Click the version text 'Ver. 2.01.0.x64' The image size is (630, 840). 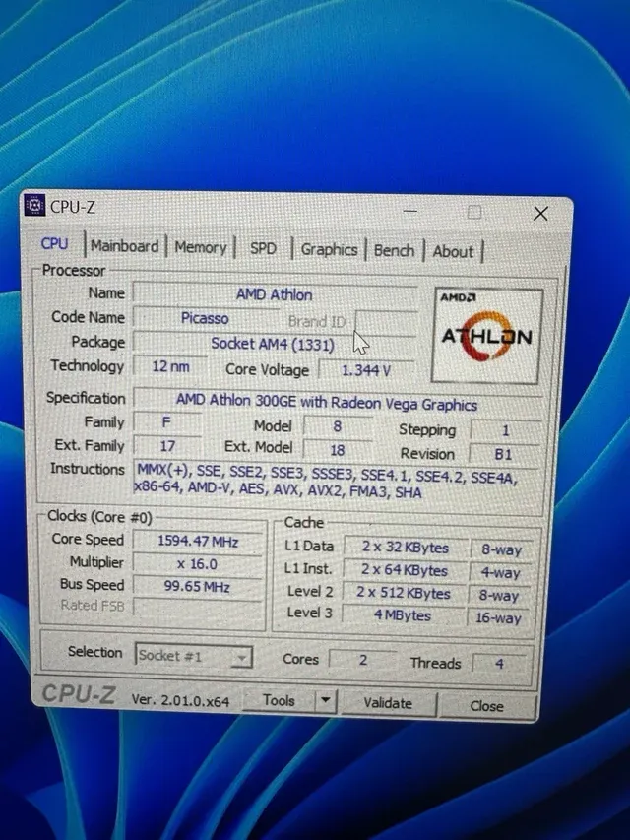click(180, 700)
